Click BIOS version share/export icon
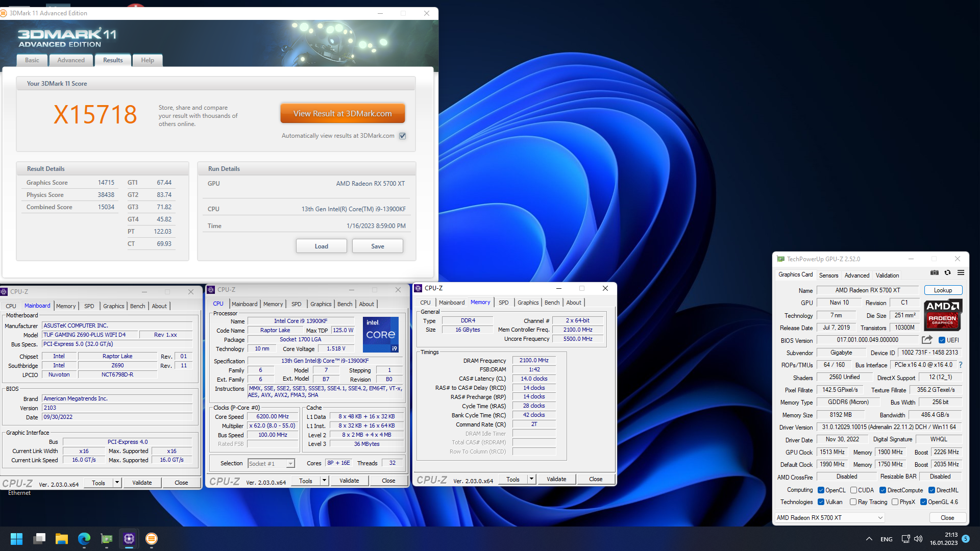980x551 pixels. 927,340
